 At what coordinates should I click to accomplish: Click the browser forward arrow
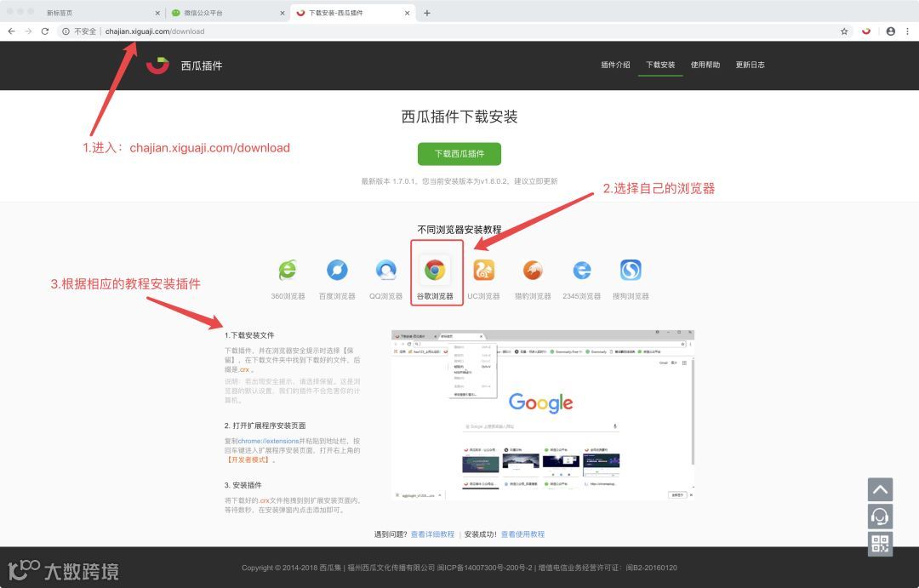[x=28, y=31]
